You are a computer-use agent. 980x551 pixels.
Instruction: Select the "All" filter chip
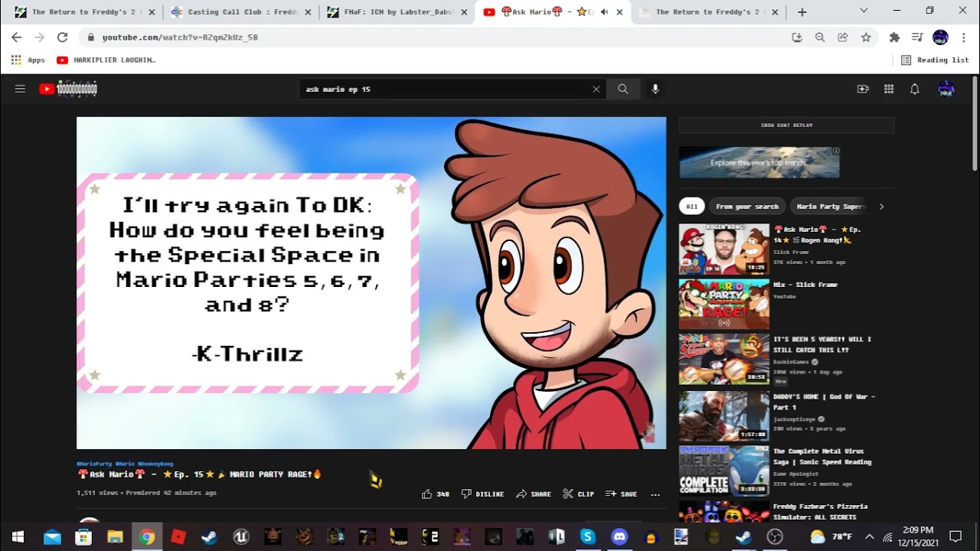[691, 207]
